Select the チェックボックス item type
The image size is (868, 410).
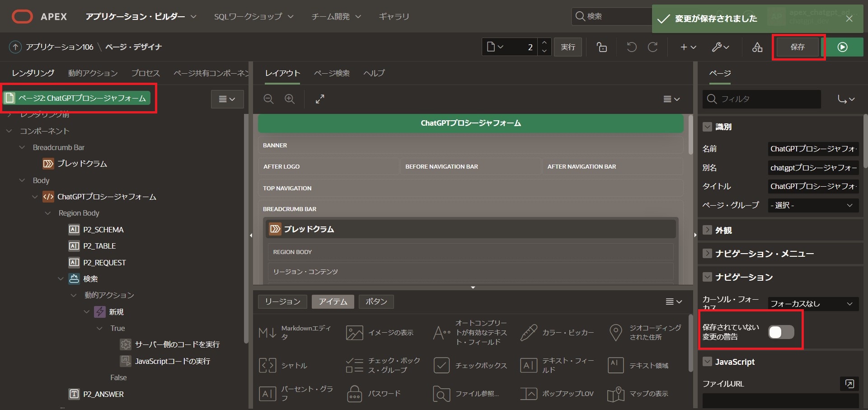point(470,365)
